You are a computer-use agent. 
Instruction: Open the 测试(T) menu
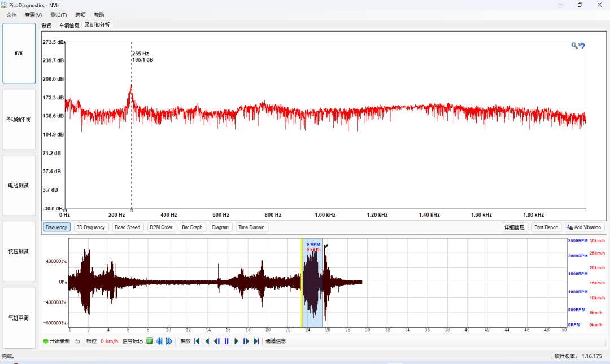pyautogui.click(x=59, y=15)
